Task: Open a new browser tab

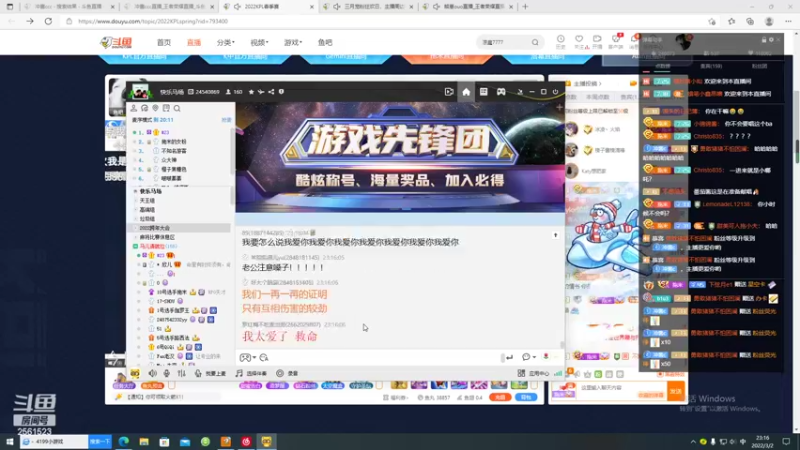Action: (x=525, y=7)
